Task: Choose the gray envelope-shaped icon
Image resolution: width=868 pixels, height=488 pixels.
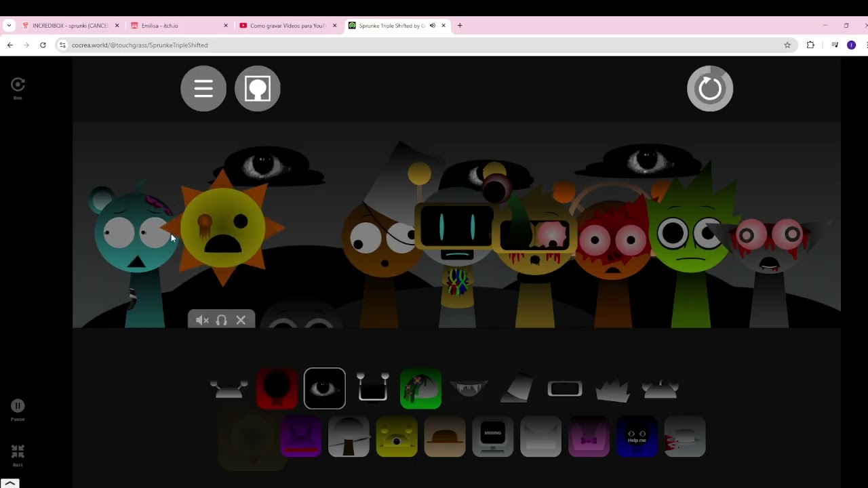Action: (541, 436)
